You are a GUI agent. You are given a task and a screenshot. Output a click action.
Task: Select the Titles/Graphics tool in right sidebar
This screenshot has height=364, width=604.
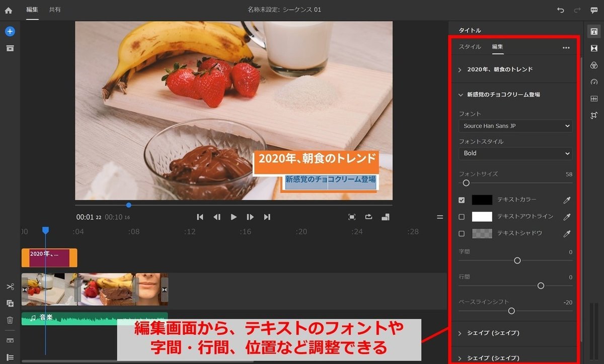click(x=594, y=31)
